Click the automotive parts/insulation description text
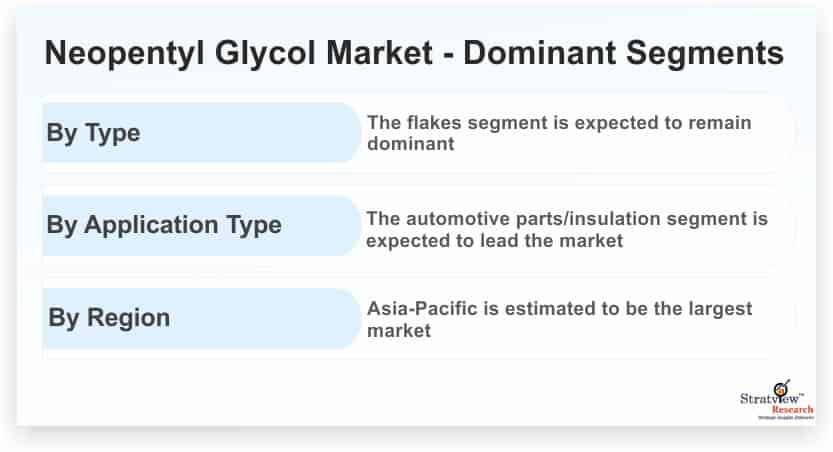The height and width of the screenshot is (452, 833). [x=567, y=229]
